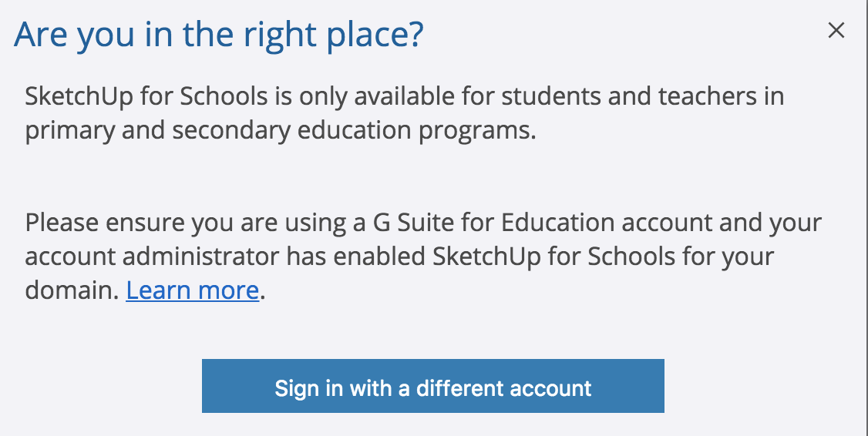868x436 pixels.
Task: Click 'SketchUp for Schools' in first paragraph
Action: click(x=146, y=98)
